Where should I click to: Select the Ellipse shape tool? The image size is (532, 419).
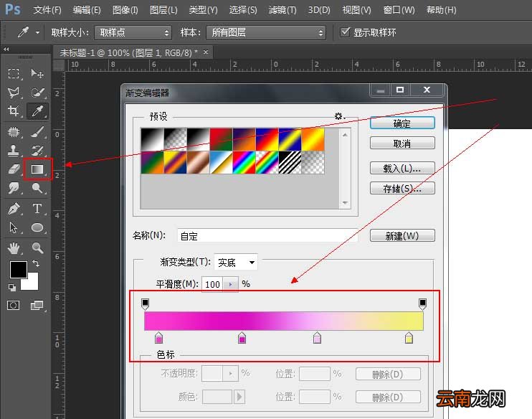coord(37,227)
